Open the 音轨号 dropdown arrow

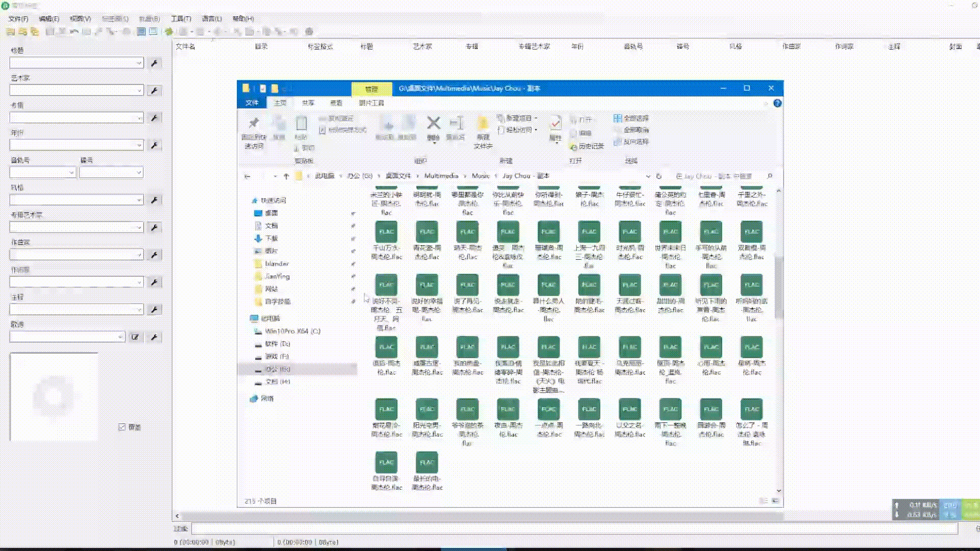[x=71, y=173]
